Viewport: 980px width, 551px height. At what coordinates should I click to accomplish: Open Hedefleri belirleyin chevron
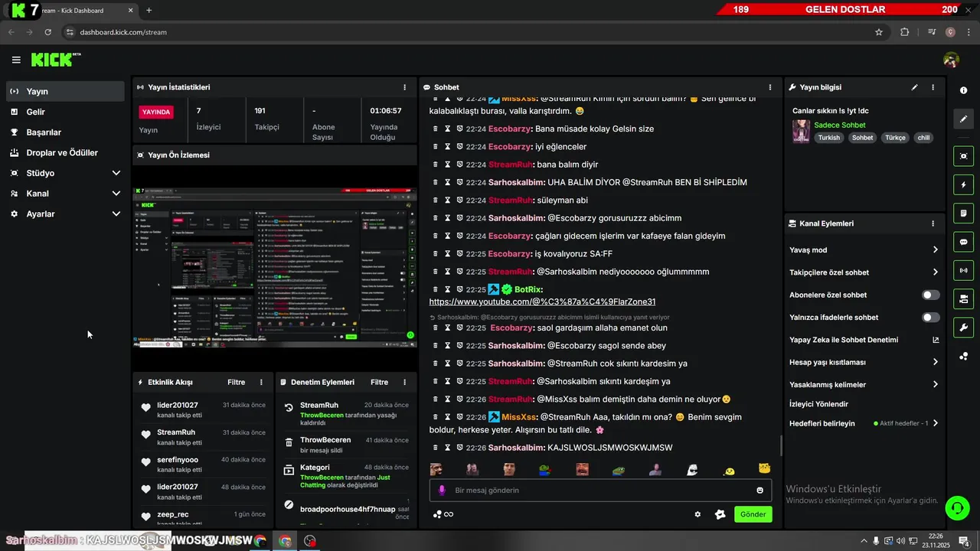pos(936,423)
